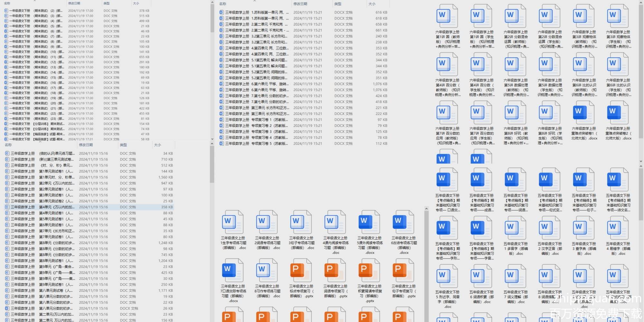Click scroll-down arrow of 一年级语文下册 list

coord(212,139)
